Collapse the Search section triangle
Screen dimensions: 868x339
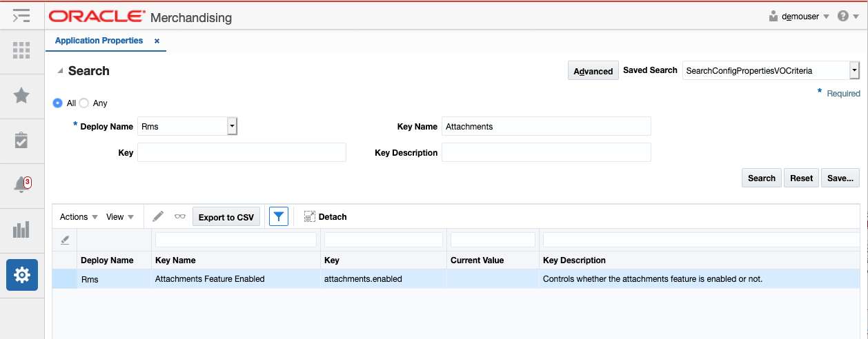tap(61, 71)
